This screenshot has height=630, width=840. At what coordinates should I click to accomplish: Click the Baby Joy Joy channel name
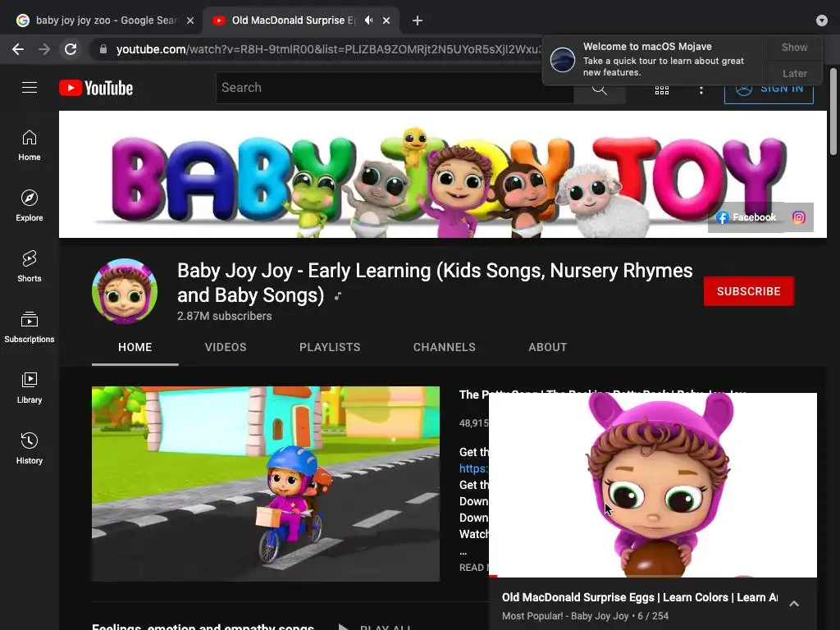coord(435,283)
